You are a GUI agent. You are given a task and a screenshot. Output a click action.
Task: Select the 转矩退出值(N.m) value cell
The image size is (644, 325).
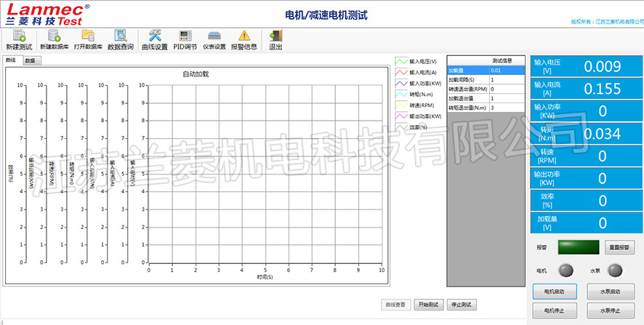tap(506, 108)
